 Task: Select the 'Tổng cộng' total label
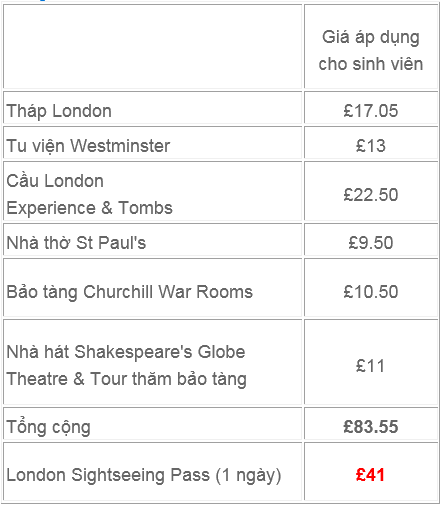point(48,427)
